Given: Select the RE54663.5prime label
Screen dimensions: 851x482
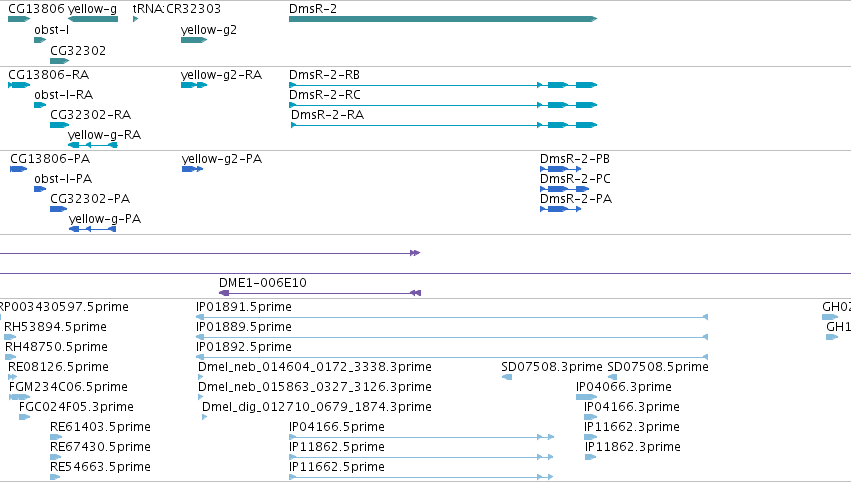Looking at the screenshot, I should [x=100, y=467].
